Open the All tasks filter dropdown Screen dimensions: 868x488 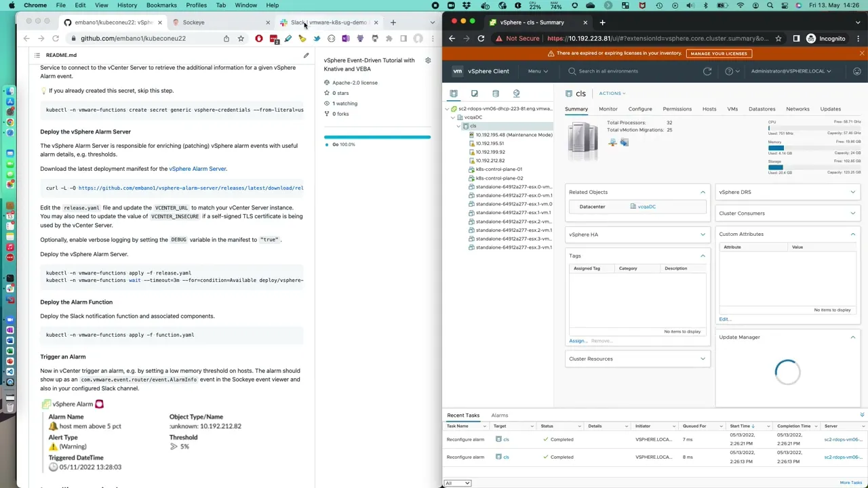[457, 483]
